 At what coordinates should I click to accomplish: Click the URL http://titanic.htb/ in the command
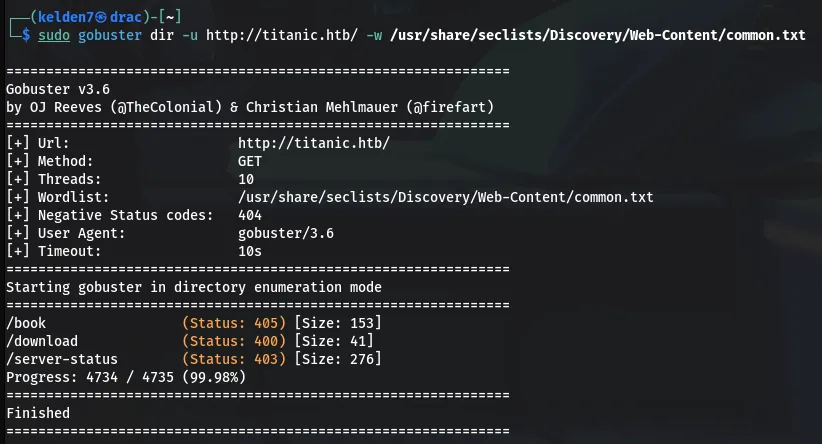click(x=282, y=35)
